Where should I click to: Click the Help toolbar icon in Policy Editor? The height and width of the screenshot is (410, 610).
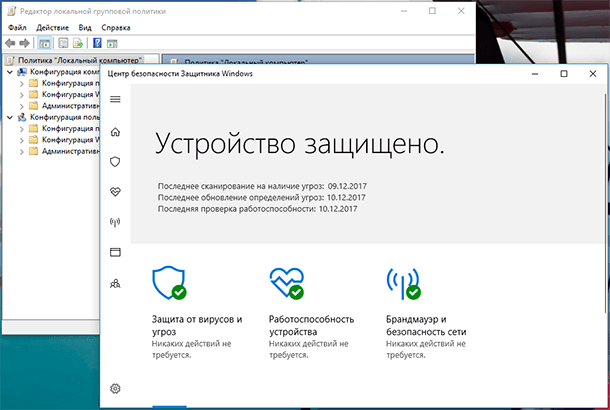[97, 43]
